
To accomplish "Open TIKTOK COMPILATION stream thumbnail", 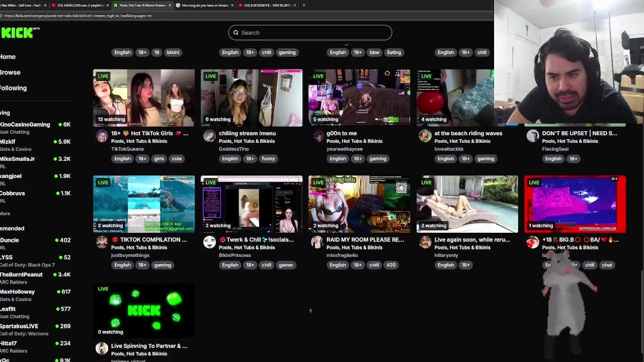I will pos(144,204).
